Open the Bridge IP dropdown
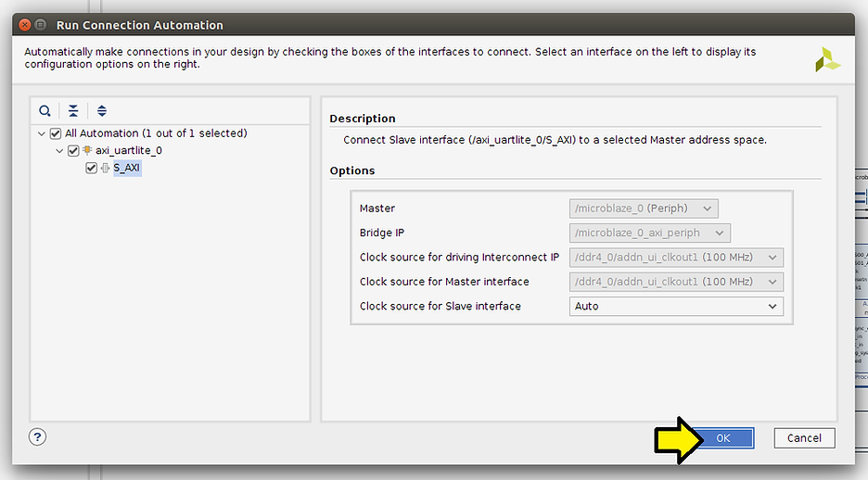 (649, 233)
